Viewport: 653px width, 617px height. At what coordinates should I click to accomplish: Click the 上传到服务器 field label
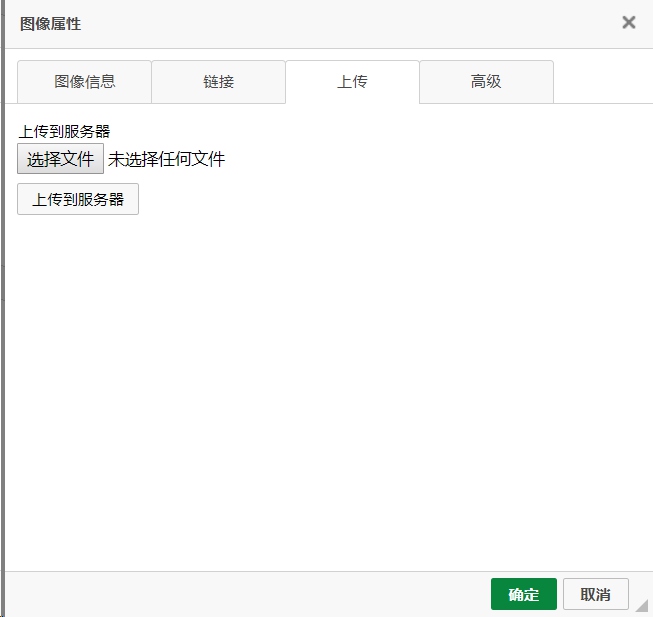[65, 132]
